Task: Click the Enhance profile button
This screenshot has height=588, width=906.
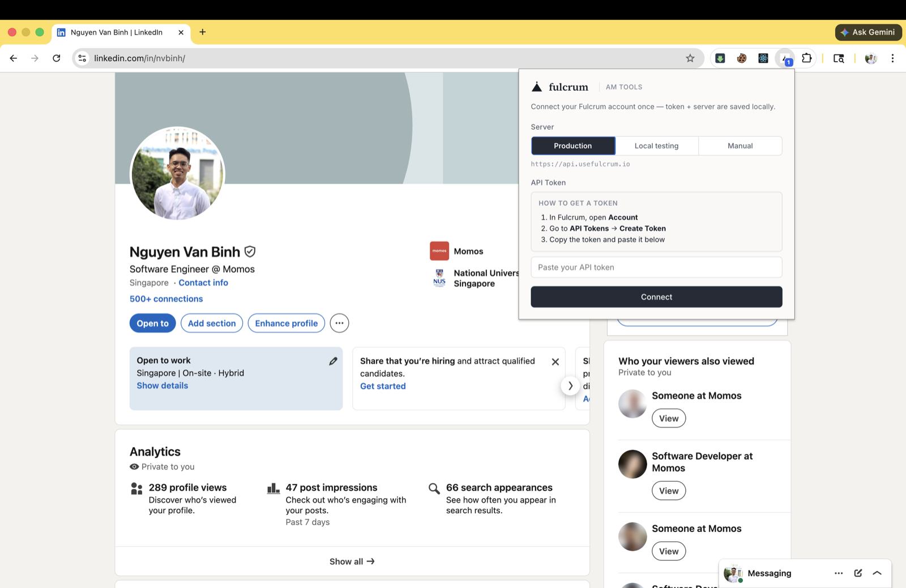Action: (287, 323)
